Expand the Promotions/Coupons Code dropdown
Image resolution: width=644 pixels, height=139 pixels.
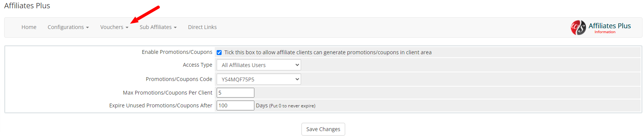[x=259, y=79]
